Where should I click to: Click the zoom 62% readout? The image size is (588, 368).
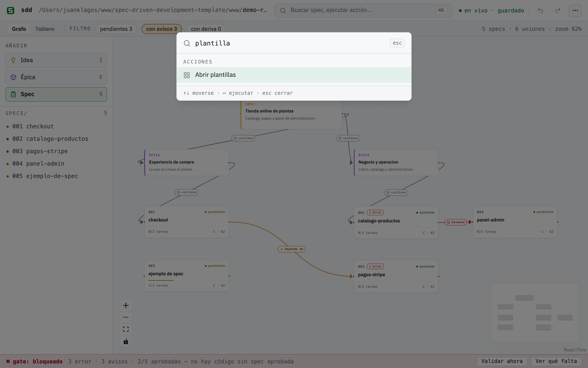568,29
